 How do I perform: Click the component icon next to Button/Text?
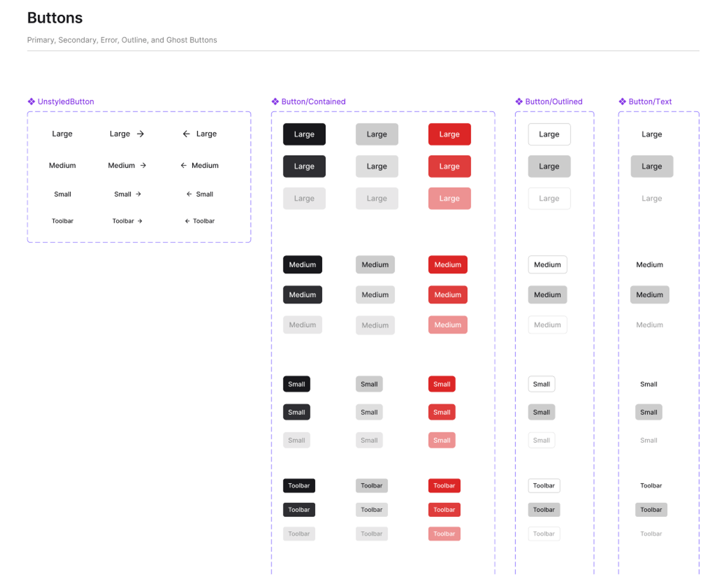point(622,102)
